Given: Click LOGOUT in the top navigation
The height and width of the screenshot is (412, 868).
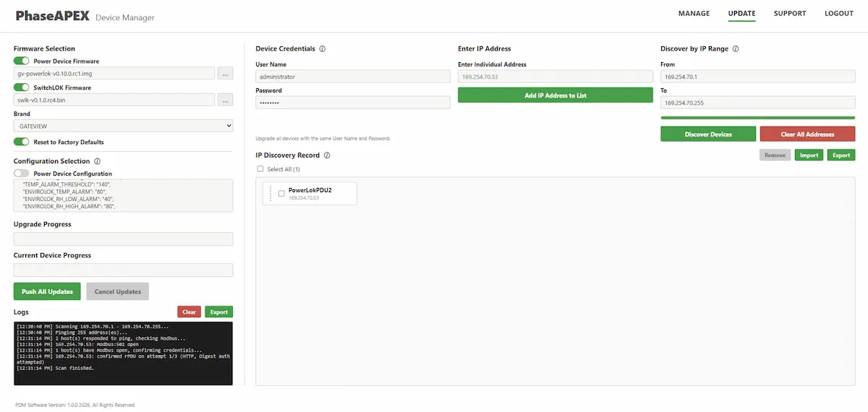Looking at the screenshot, I should 839,14.
